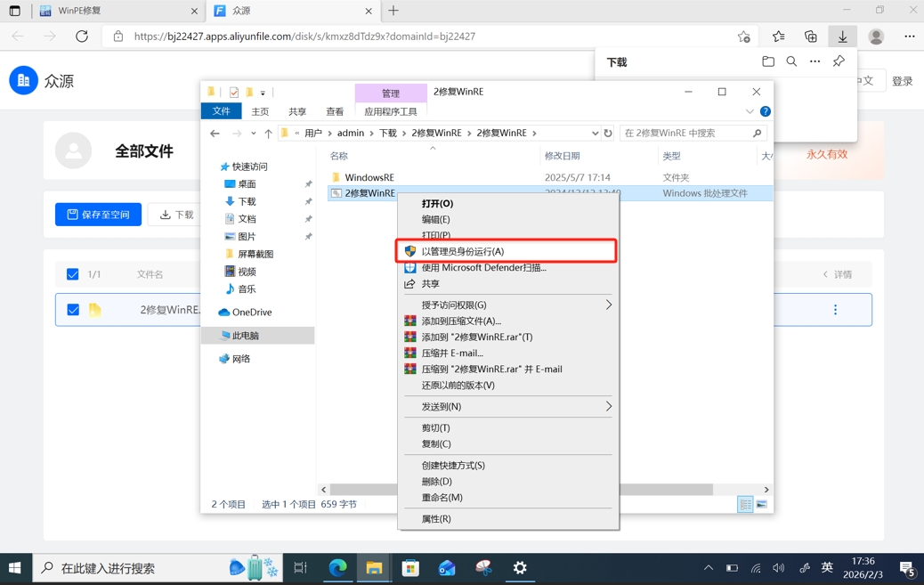The image size is (924, 585).
Task: Switch to large icons view in Explorer
Action: click(x=761, y=505)
